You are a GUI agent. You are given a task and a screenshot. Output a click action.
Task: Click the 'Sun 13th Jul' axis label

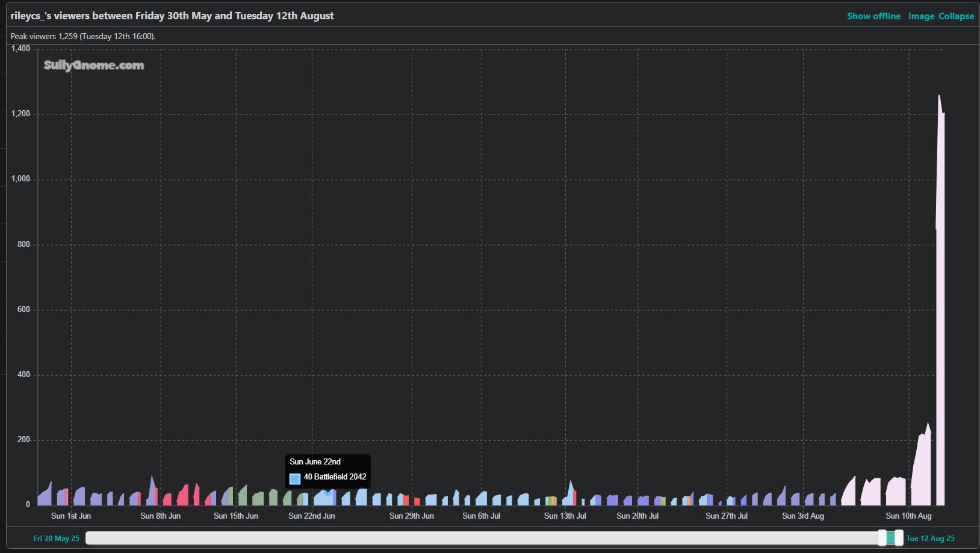(x=565, y=516)
